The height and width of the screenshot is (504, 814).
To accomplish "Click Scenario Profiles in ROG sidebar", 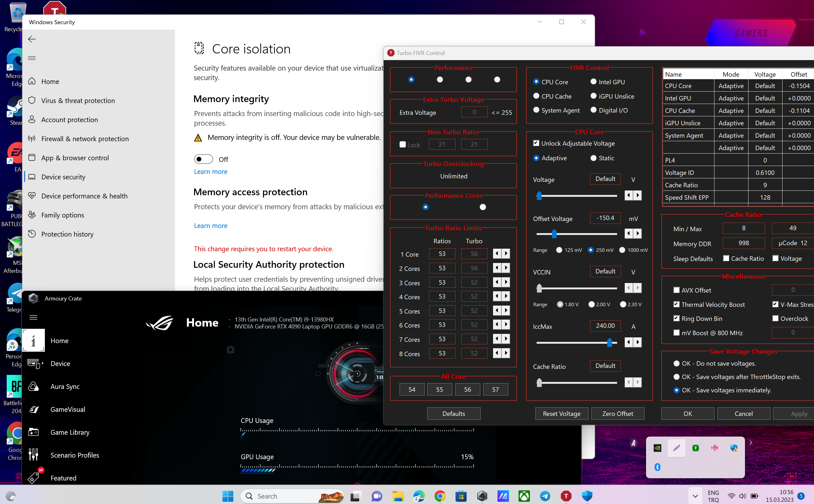I will coord(74,455).
